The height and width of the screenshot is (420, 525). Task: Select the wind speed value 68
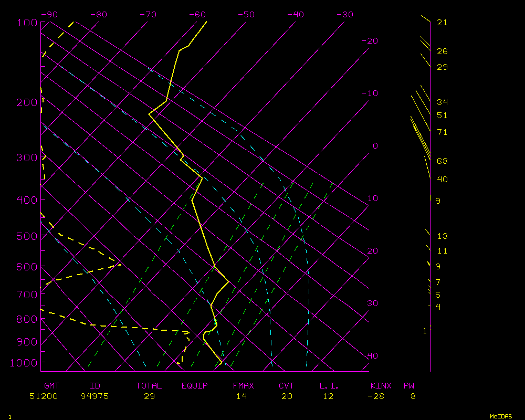pyautogui.click(x=442, y=161)
